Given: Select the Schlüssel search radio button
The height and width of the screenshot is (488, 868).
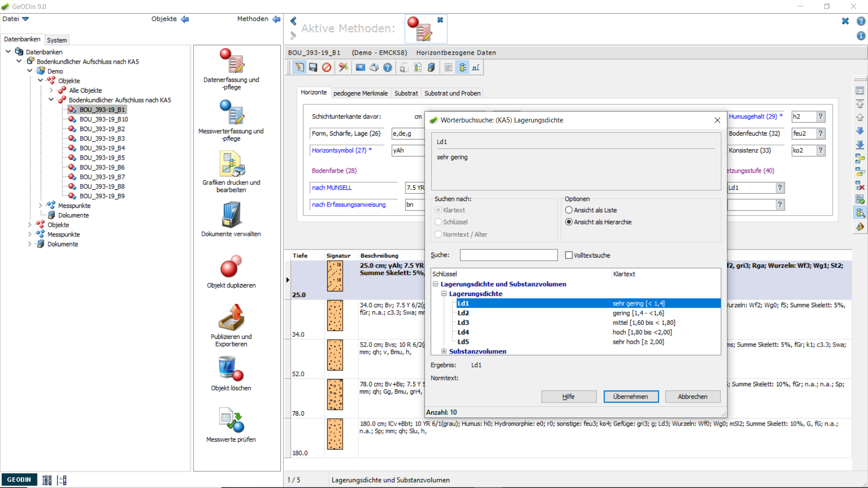Looking at the screenshot, I should coord(438,222).
